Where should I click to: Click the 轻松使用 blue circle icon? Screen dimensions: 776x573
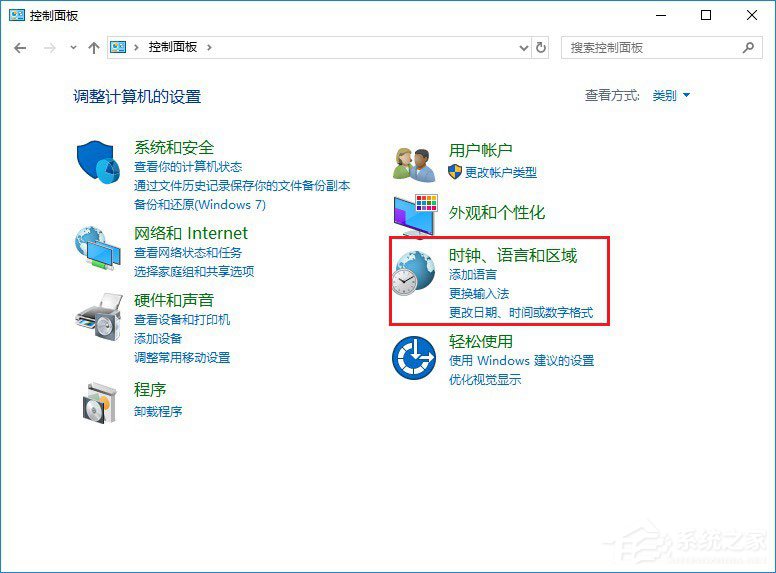point(414,358)
